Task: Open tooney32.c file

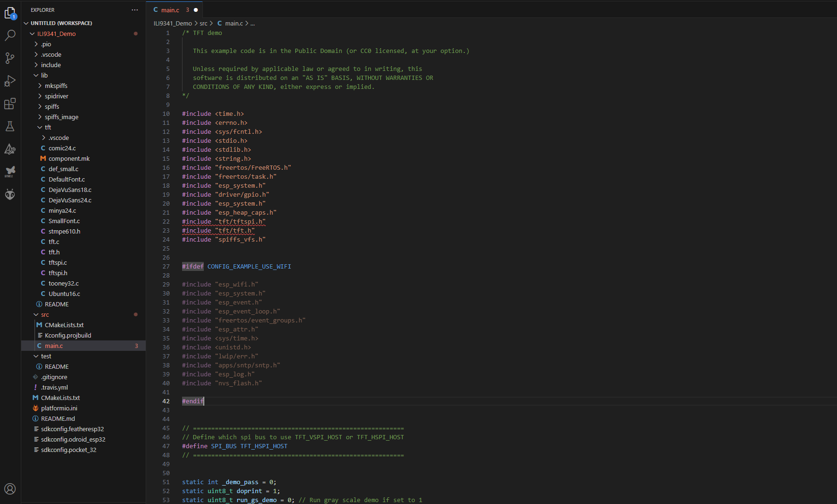Action: click(83, 283)
